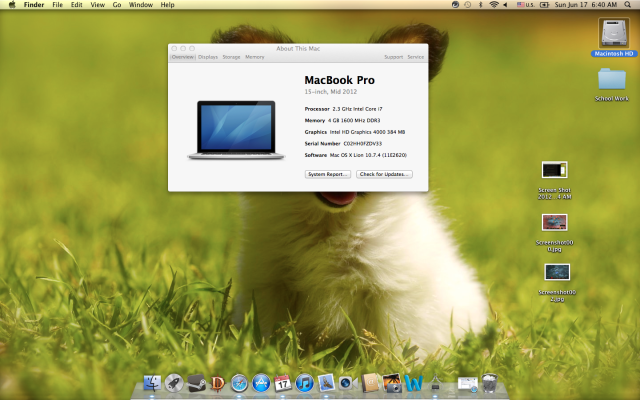
Task: Open the blue W app in Dock
Action: click(413, 383)
